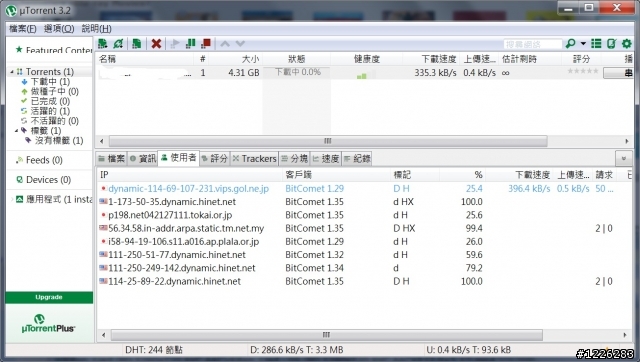Open Preferences with the gear icon
This screenshot has width=640, height=362.
tap(627, 43)
